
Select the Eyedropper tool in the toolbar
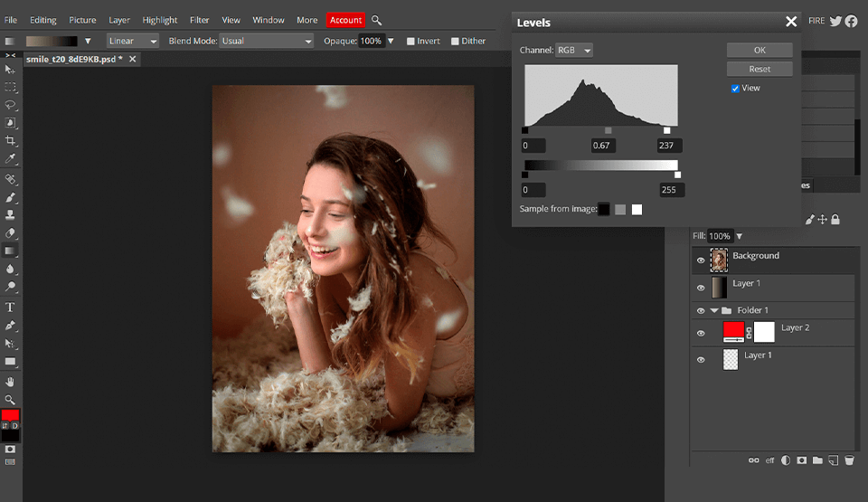(11, 160)
